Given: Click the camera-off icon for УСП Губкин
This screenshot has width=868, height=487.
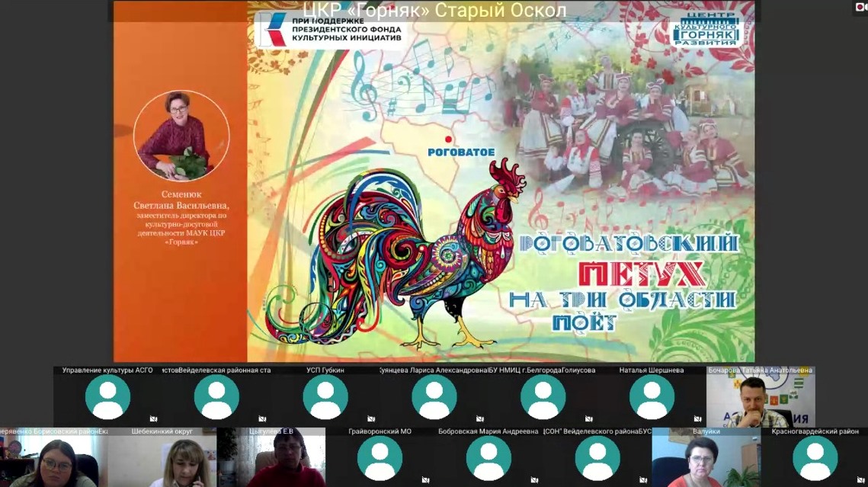Looking at the screenshot, I should coord(371,419).
